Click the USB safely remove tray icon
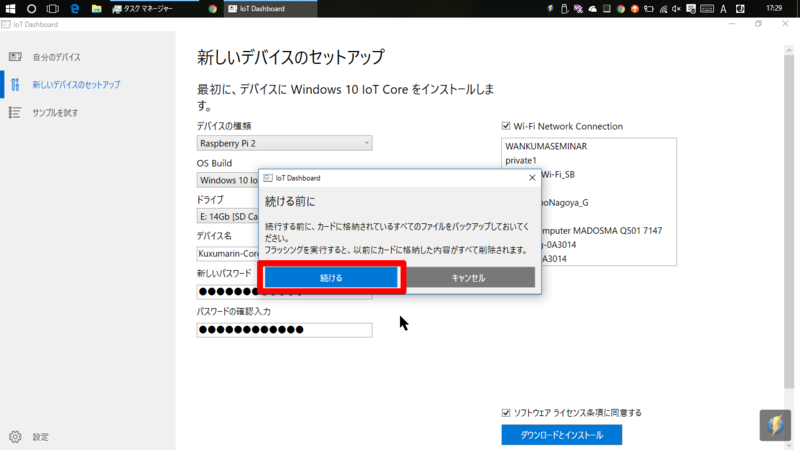 click(x=564, y=8)
